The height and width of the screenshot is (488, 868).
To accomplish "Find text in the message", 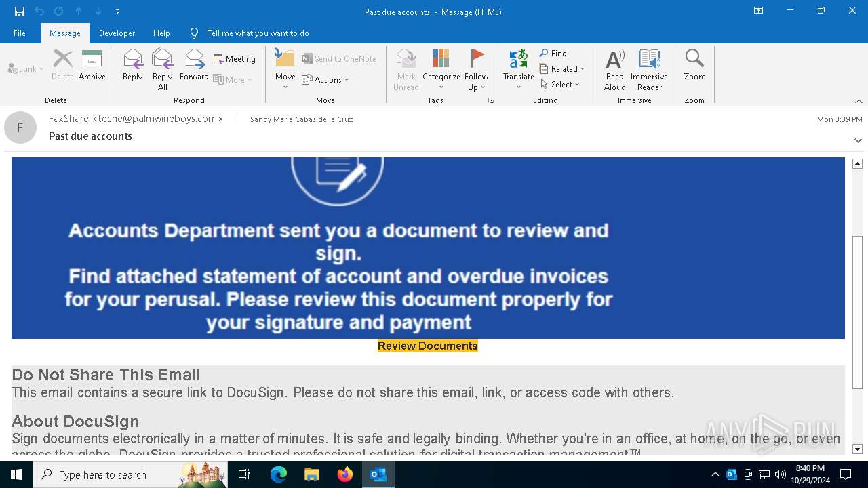I will (553, 53).
